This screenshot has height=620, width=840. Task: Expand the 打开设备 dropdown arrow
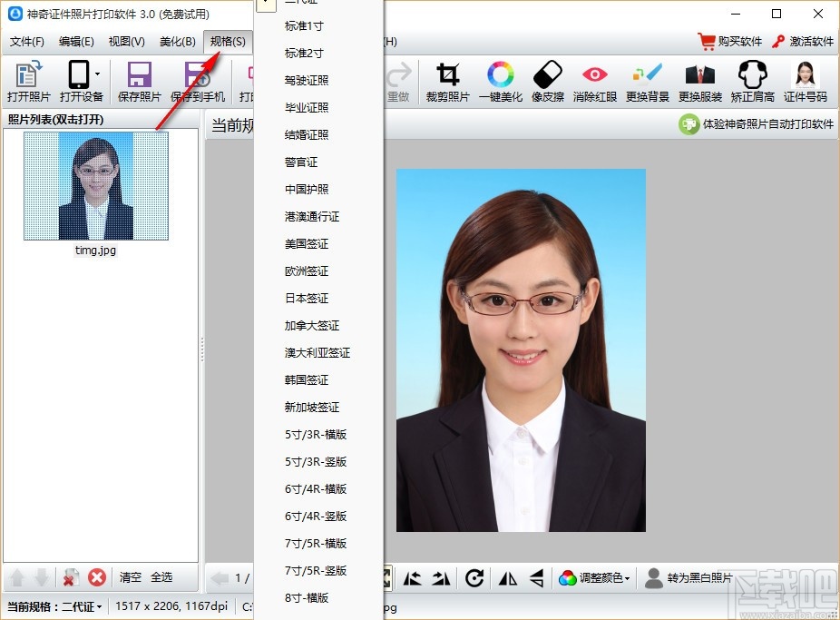[97, 74]
